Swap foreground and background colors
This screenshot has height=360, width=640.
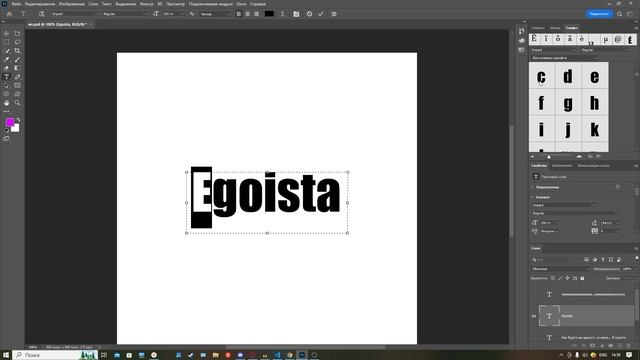[18, 120]
